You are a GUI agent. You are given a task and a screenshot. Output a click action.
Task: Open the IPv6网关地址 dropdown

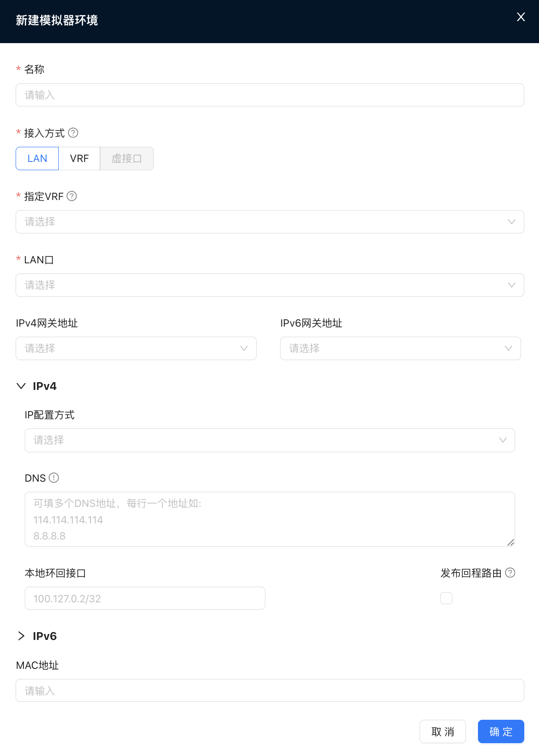point(400,349)
